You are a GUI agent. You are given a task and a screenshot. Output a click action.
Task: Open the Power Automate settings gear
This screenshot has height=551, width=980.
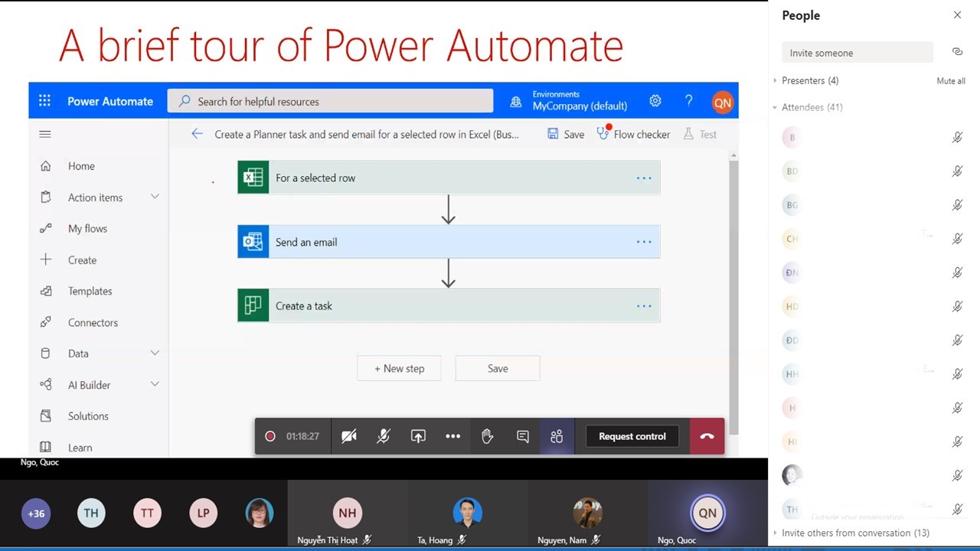(655, 101)
